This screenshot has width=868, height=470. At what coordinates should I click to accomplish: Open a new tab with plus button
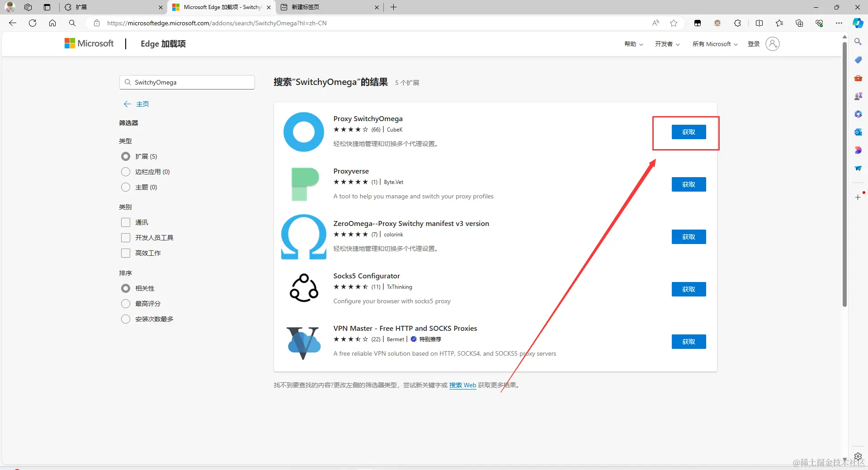(x=393, y=7)
